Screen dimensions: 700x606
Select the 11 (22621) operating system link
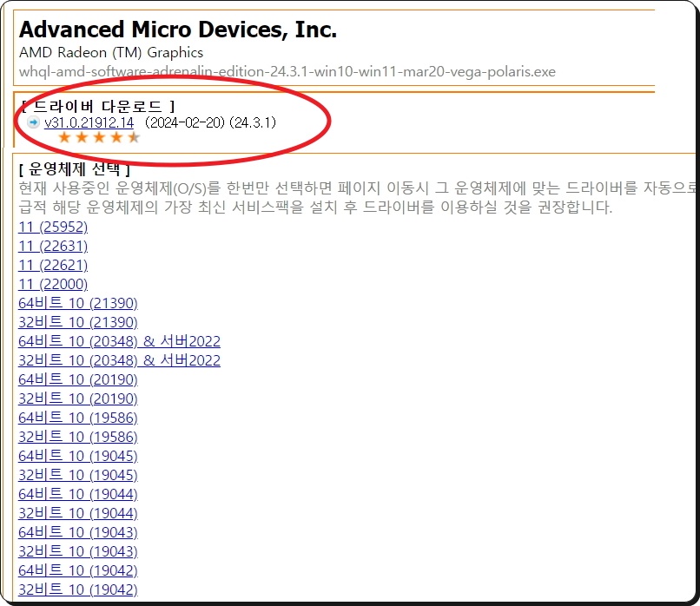53,266
